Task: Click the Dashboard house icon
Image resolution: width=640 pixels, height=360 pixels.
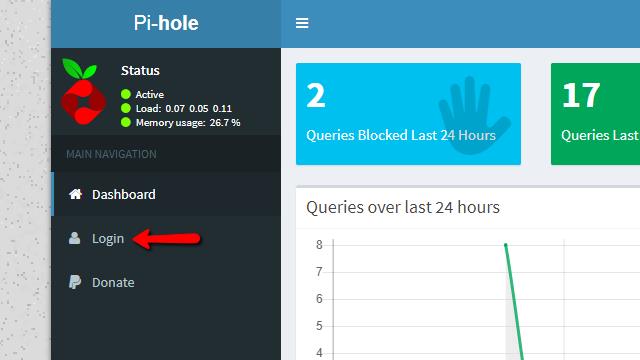Action: pyautogui.click(x=76, y=194)
